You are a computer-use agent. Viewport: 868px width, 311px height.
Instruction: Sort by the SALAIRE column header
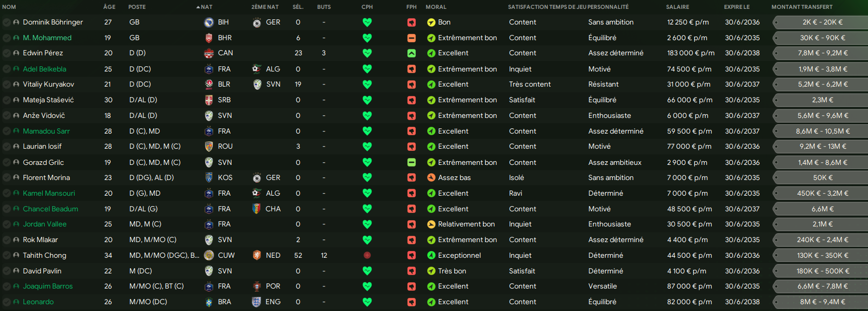(678, 7)
